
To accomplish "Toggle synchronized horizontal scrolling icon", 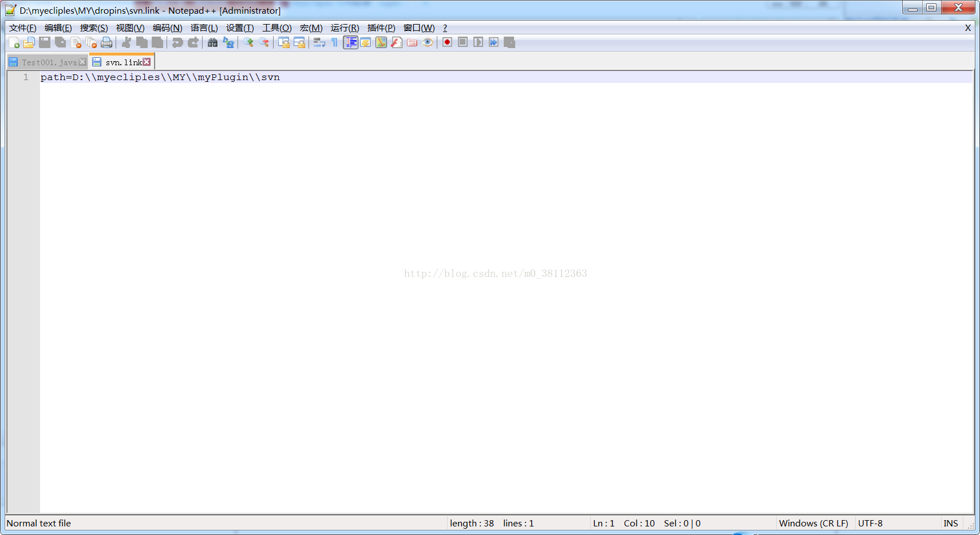I will coord(299,42).
